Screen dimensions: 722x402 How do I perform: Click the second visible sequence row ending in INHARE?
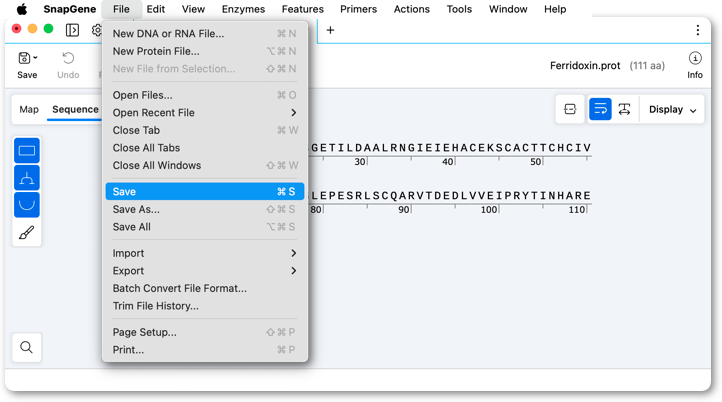click(x=450, y=196)
